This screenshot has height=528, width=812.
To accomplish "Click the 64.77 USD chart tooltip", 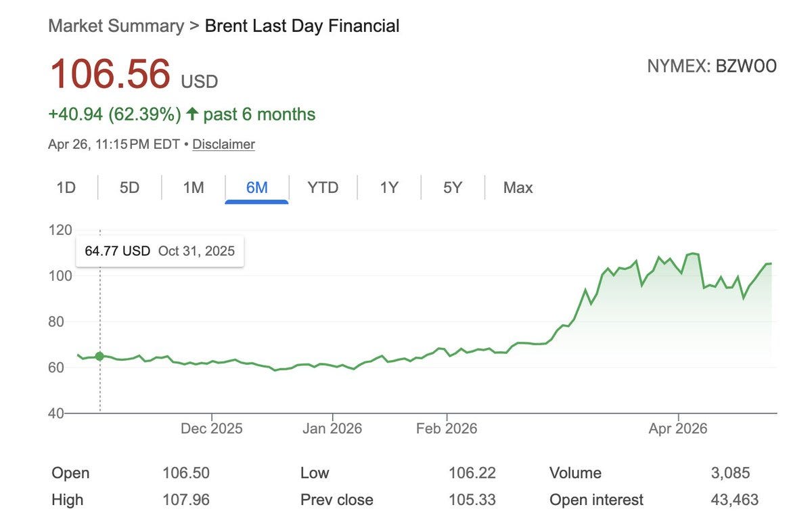I will pyautogui.click(x=160, y=251).
